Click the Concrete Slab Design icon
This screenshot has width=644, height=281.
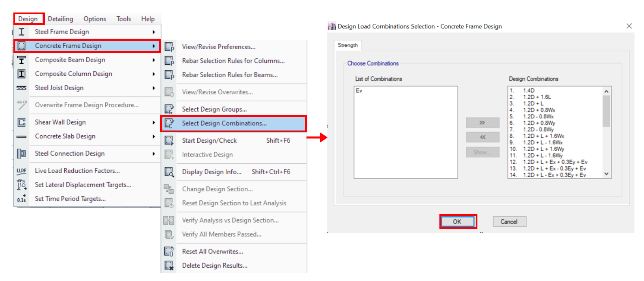coord(22,136)
